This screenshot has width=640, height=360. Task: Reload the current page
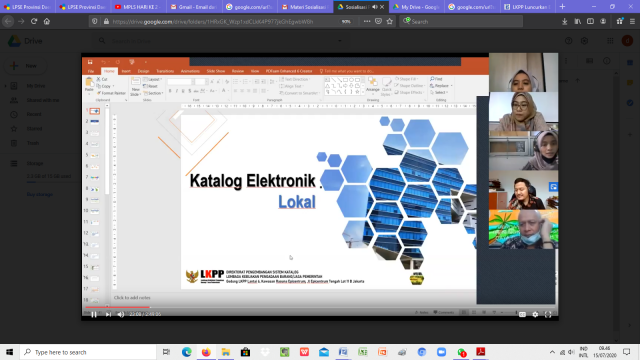click(34, 21)
